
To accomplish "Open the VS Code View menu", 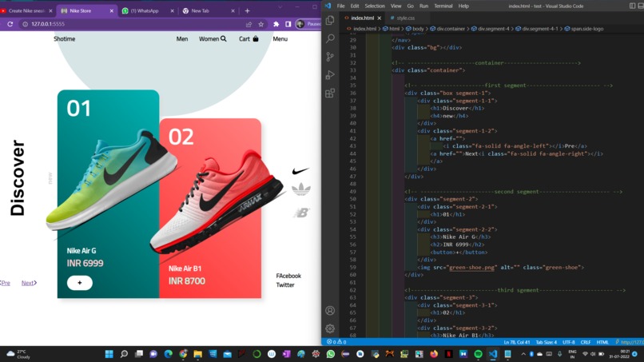I will click(x=396, y=6).
